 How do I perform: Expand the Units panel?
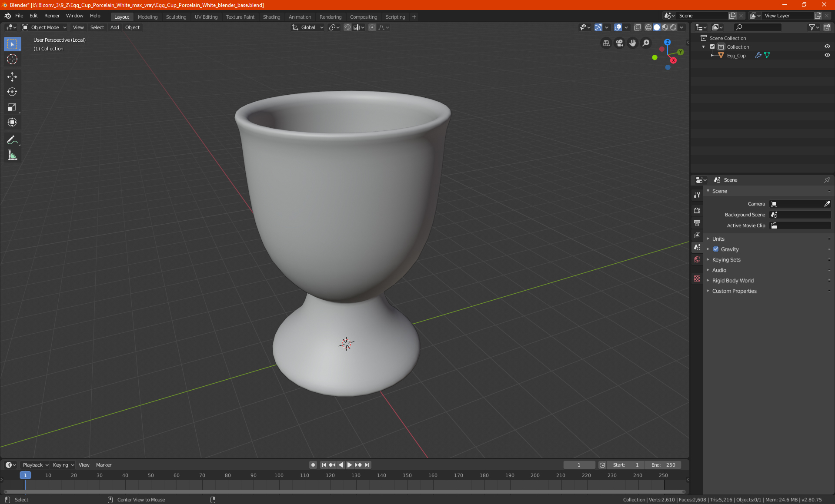click(718, 239)
